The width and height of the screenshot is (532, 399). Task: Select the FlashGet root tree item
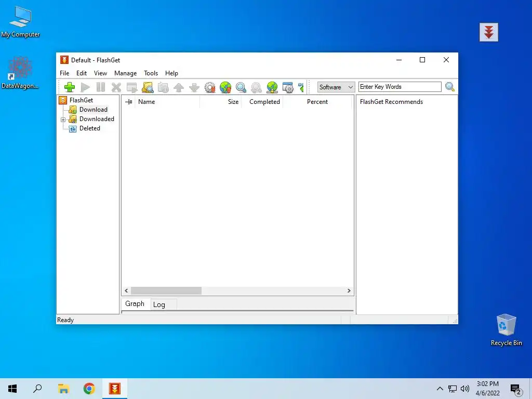(81, 100)
